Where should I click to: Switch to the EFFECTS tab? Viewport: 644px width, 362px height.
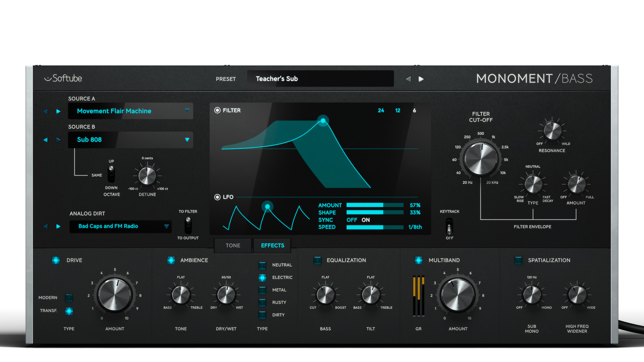pos(272,246)
